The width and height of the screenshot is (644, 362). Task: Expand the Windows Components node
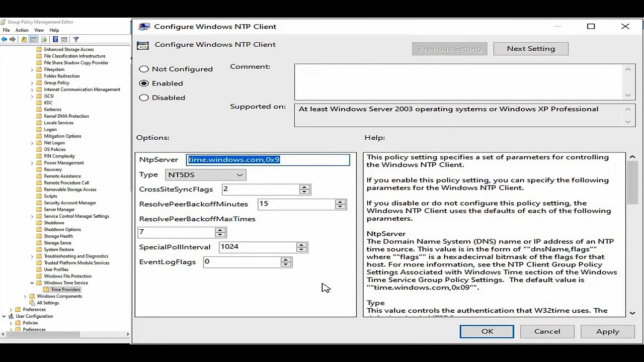25,296
